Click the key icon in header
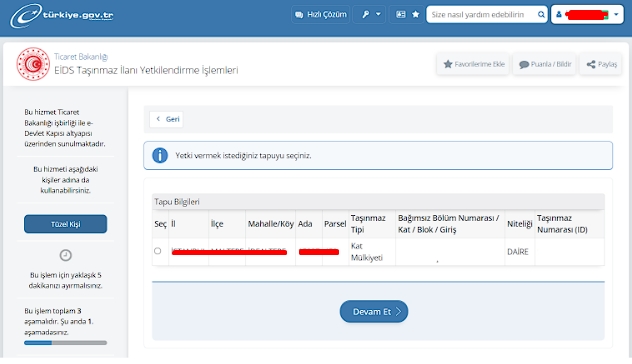 coord(366,15)
